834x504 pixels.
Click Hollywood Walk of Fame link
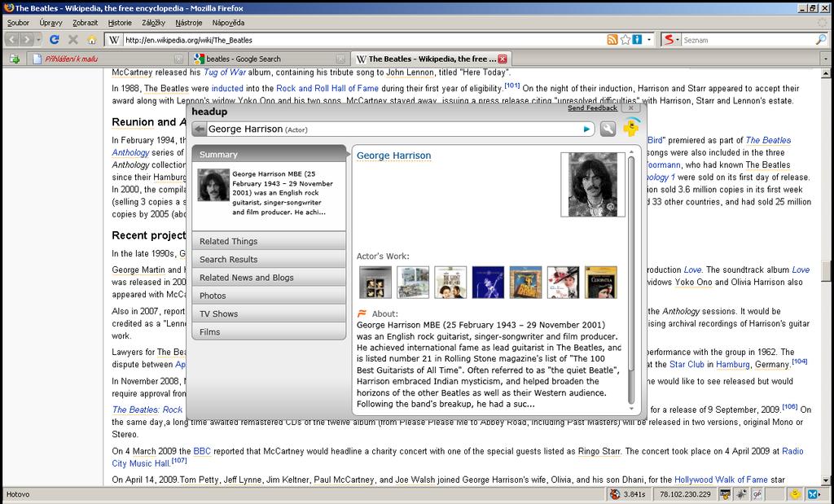tap(721, 480)
